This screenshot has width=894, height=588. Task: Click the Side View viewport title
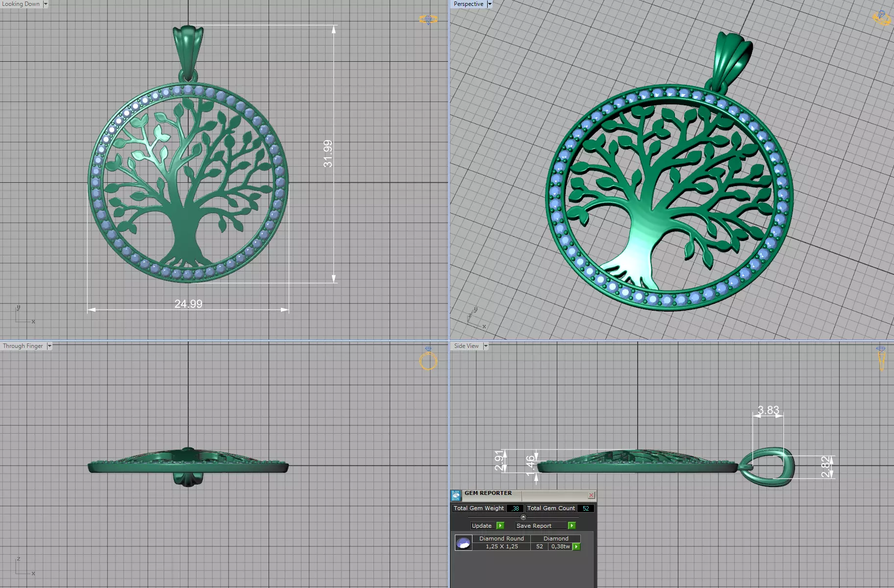pyautogui.click(x=467, y=346)
